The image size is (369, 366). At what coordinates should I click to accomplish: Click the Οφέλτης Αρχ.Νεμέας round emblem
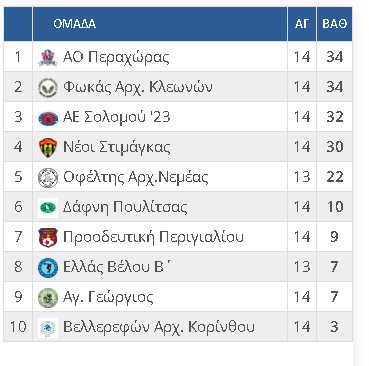(48, 177)
